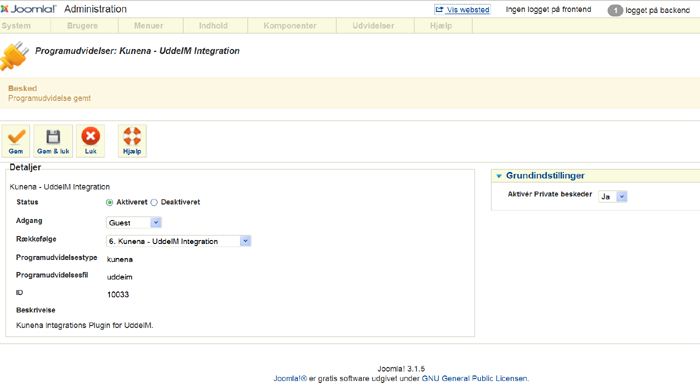This screenshot has width=700, height=388.
Task: Click the Beskrivelse label
Action: [x=36, y=310]
